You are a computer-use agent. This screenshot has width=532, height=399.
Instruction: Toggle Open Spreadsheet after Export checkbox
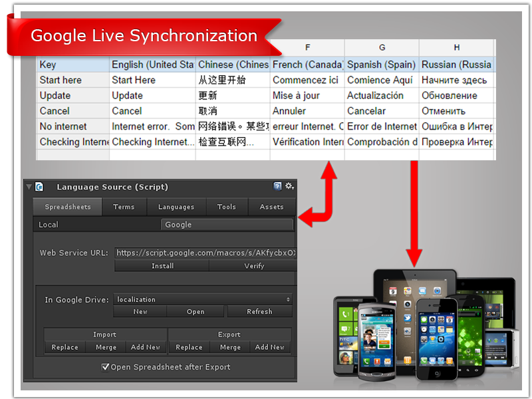(x=105, y=367)
